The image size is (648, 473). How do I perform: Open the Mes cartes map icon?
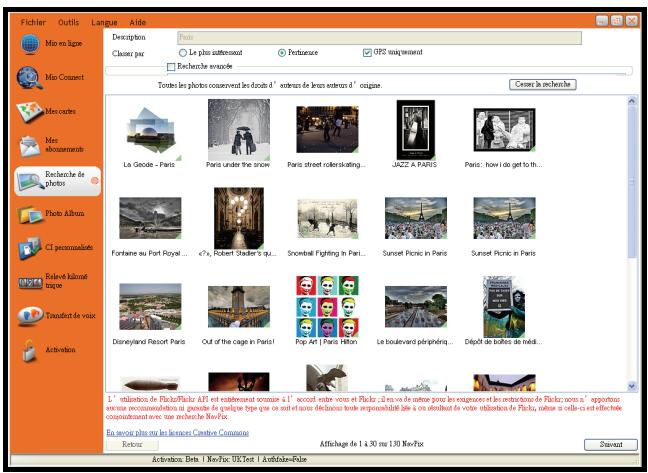(x=30, y=112)
